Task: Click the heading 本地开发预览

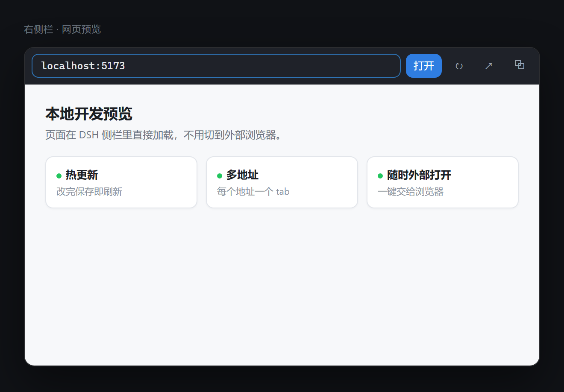Action: [89, 114]
